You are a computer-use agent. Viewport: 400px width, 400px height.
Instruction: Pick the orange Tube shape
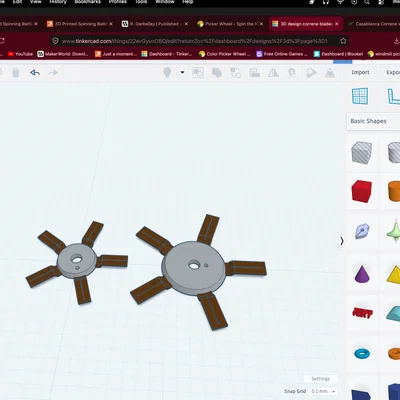[394, 353]
